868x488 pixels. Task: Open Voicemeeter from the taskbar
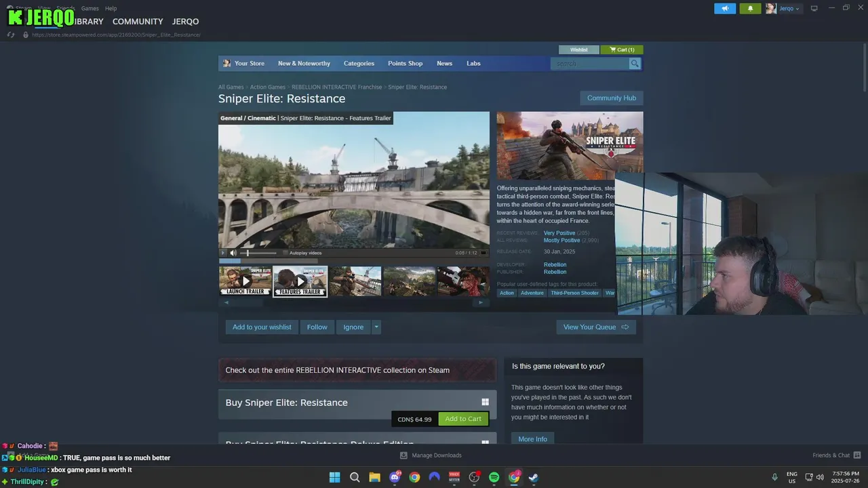point(454,477)
